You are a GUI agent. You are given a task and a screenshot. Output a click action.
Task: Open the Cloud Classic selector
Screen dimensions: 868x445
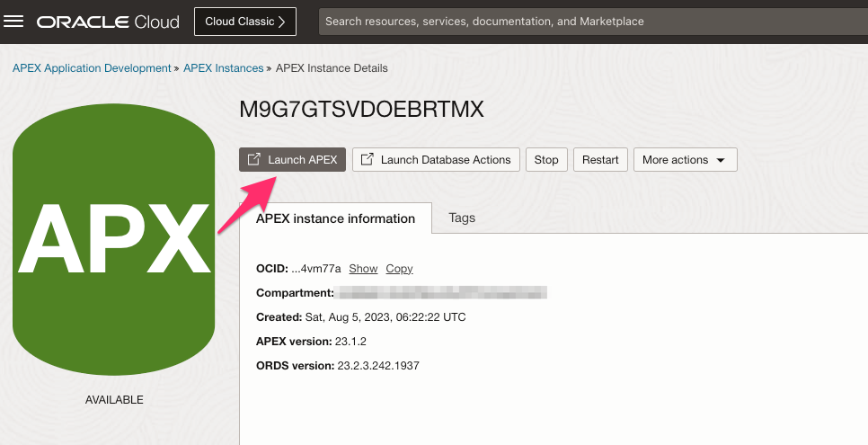click(244, 22)
